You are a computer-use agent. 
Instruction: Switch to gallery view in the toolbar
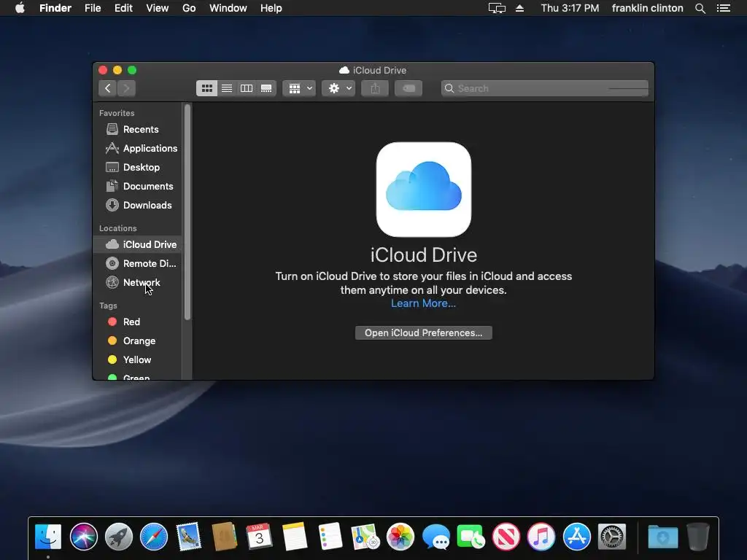pyautogui.click(x=266, y=88)
